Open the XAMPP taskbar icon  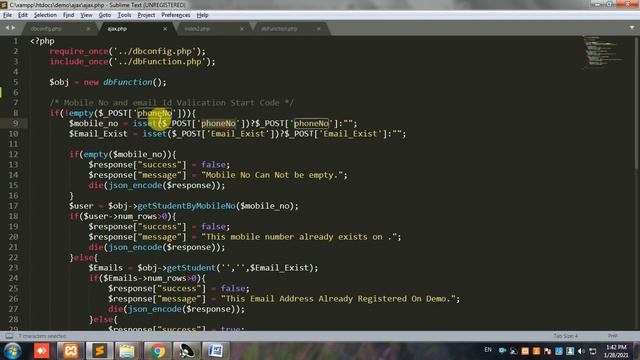tap(70, 351)
